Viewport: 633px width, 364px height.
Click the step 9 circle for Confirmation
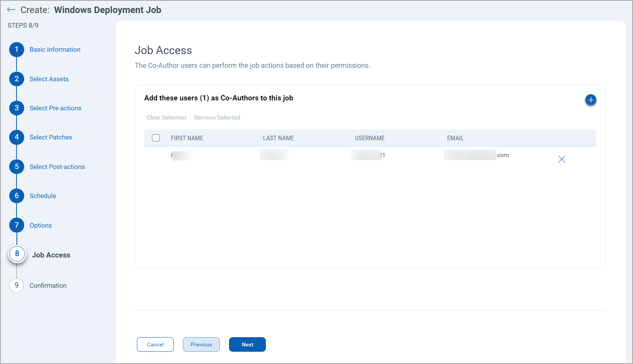click(16, 285)
